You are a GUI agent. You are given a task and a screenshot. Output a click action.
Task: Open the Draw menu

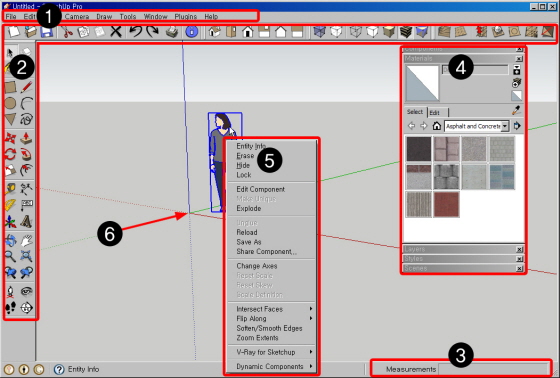coord(104,17)
